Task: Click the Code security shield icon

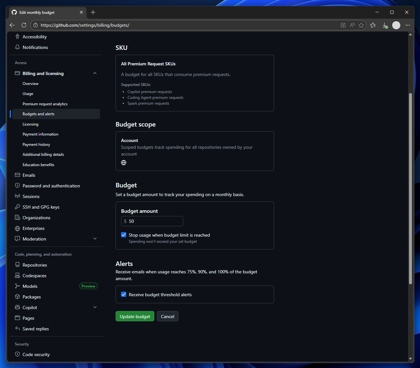Action: point(17,354)
